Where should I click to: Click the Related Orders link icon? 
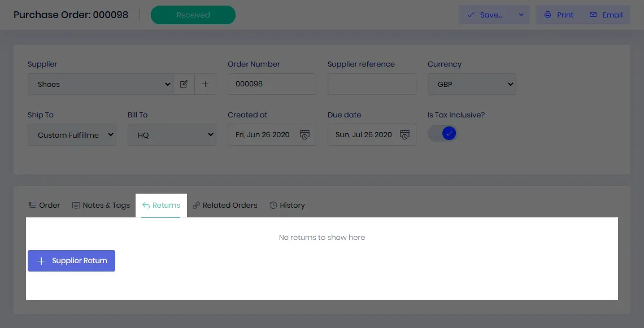tap(197, 205)
